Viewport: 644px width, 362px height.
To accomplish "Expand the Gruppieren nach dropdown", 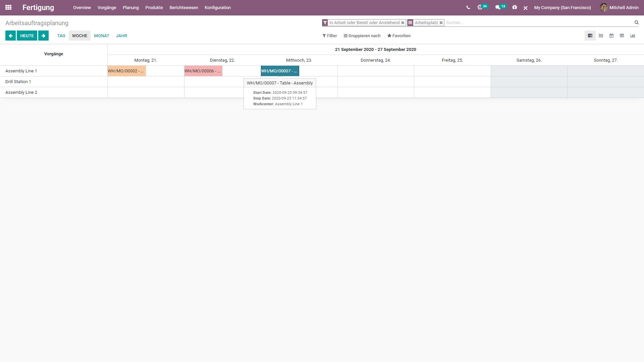I will point(362,36).
